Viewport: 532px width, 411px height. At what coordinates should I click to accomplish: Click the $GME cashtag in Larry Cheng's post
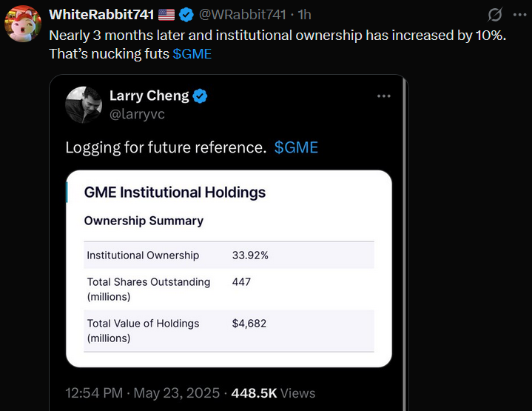point(296,147)
